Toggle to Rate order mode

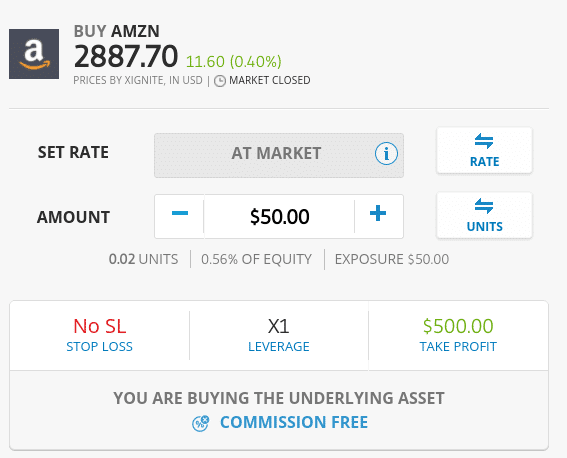point(484,150)
